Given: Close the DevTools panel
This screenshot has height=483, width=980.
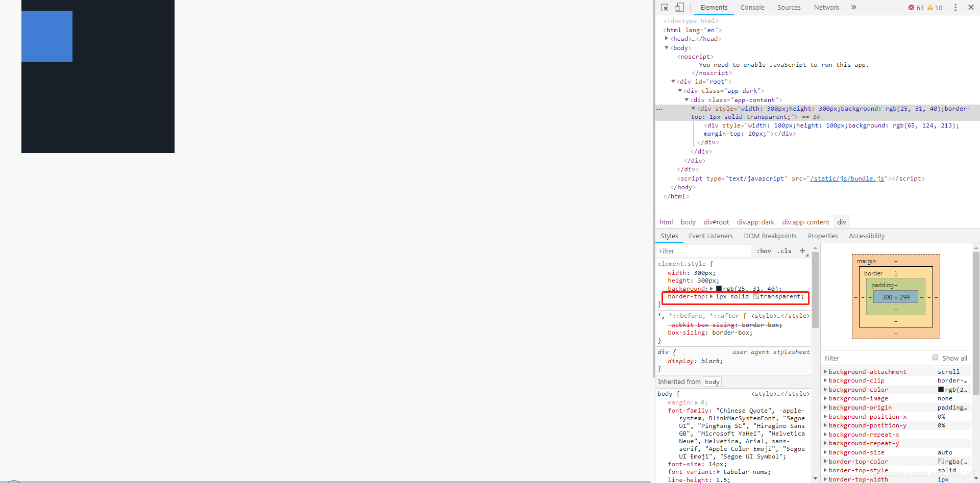Looking at the screenshot, I should tap(971, 8).
